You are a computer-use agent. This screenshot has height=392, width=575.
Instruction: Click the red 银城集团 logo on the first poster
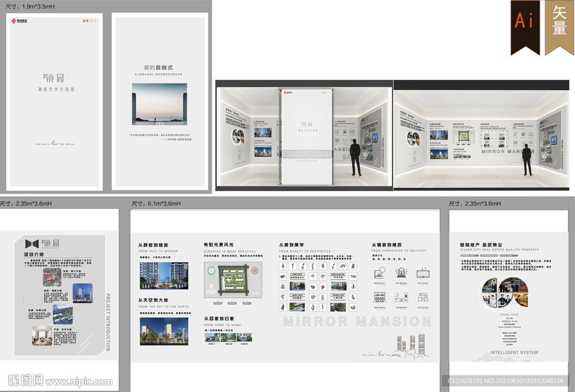[19, 21]
